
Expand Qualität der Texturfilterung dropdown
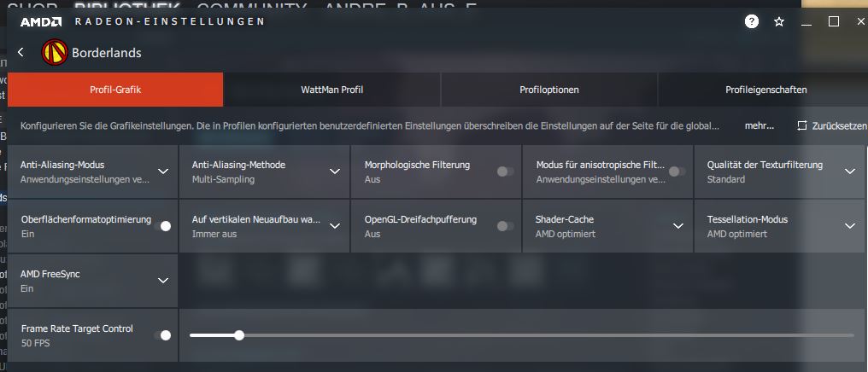pyautogui.click(x=850, y=171)
